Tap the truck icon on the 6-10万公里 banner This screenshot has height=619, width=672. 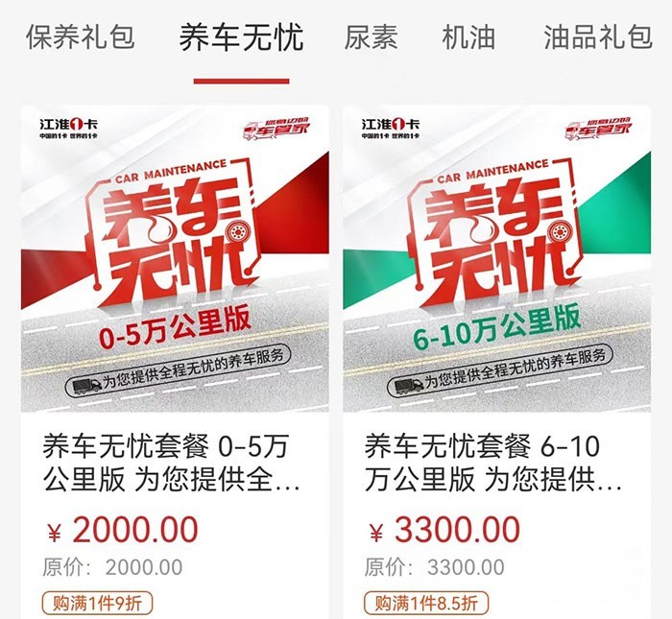pyautogui.click(x=408, y=387)
